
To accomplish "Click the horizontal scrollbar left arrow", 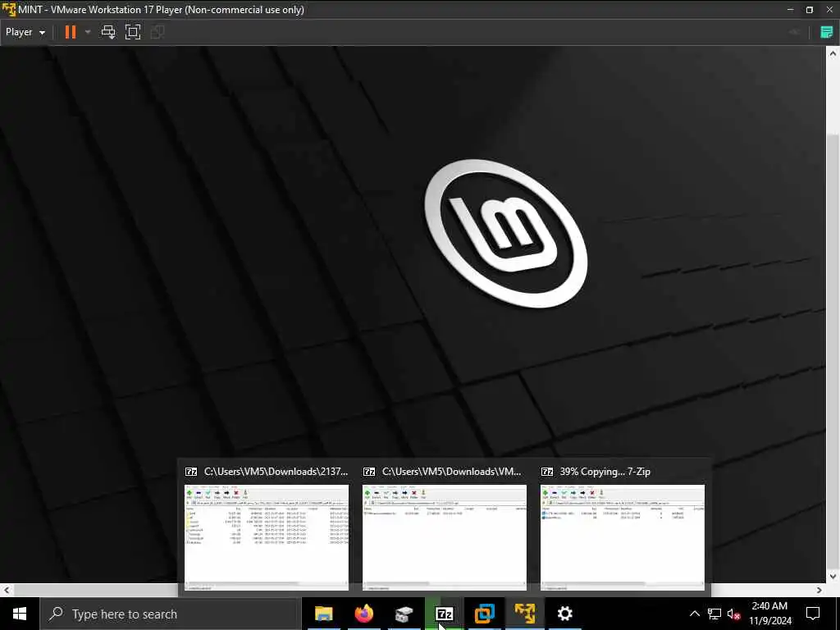I will point(7,590).
